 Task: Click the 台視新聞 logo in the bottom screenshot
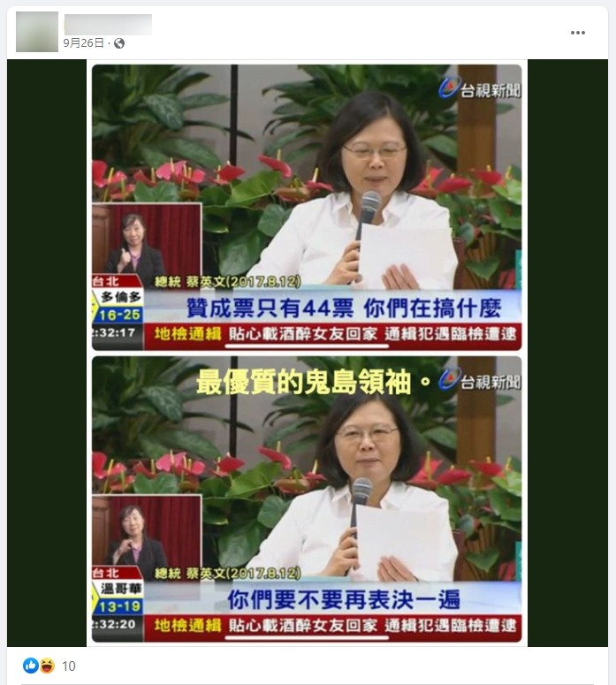click(x=480, y=380)
